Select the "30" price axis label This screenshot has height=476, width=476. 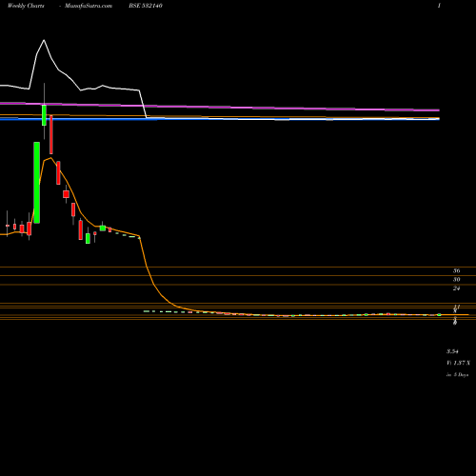pos(456,280)
